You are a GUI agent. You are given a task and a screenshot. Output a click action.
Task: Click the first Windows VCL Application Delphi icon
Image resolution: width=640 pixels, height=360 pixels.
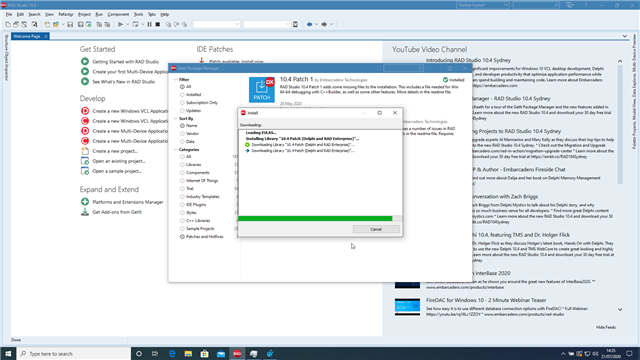(85, 111)
